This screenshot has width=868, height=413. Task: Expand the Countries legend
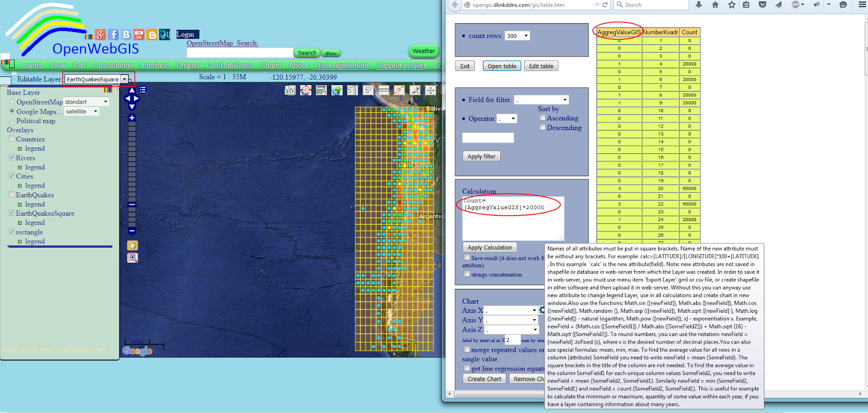coord(20,149)
